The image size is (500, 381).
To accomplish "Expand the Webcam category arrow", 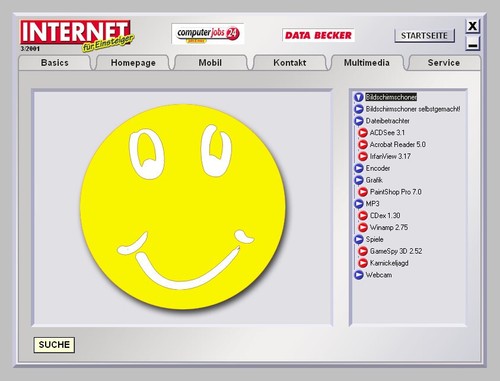I will pos(359,275).
